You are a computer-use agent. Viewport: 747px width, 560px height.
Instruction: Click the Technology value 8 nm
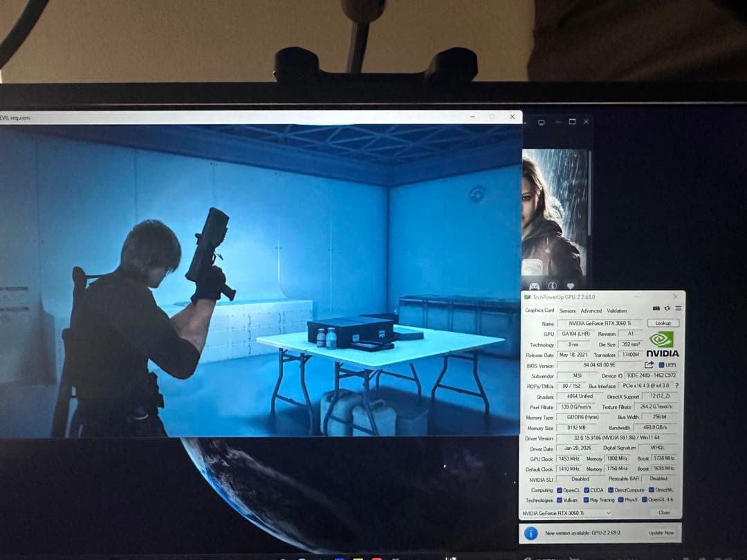pos(573,344)
